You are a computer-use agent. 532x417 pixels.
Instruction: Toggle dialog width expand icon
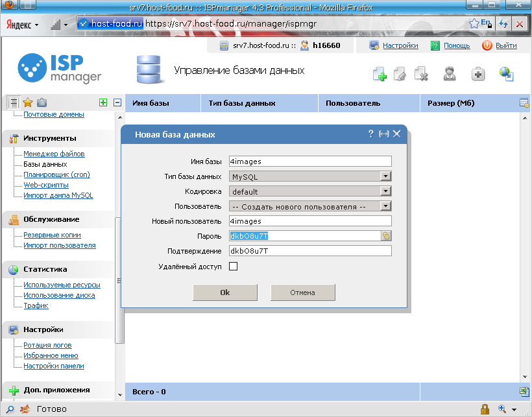[383, 134]
